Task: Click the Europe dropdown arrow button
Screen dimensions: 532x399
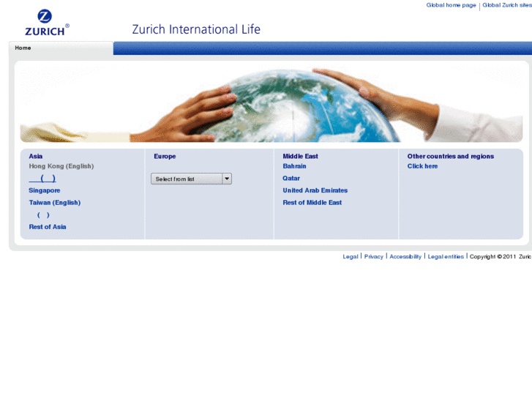Action: click(x=227, y=179)
